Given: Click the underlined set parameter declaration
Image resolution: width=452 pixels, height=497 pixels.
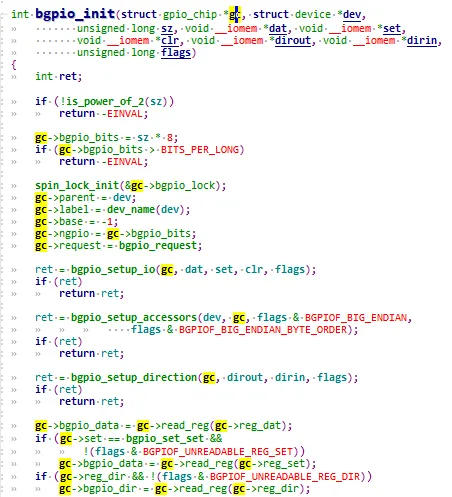Looking at the screenshot, I should pyautogui.click(x=392, y=29).
